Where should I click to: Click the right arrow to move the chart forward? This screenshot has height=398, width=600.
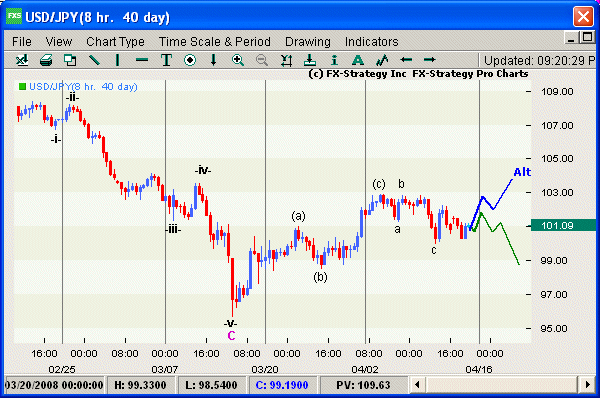click(x=430, y=60)
